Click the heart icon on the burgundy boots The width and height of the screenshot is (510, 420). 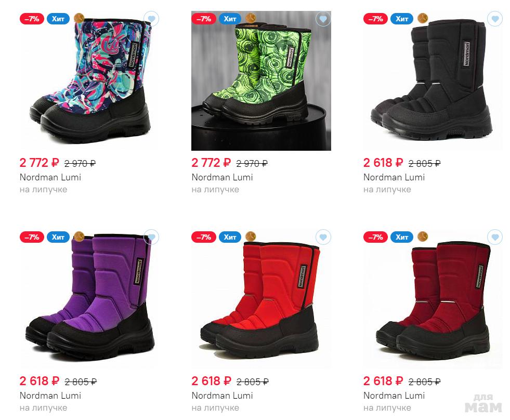(x=495, y=237)
